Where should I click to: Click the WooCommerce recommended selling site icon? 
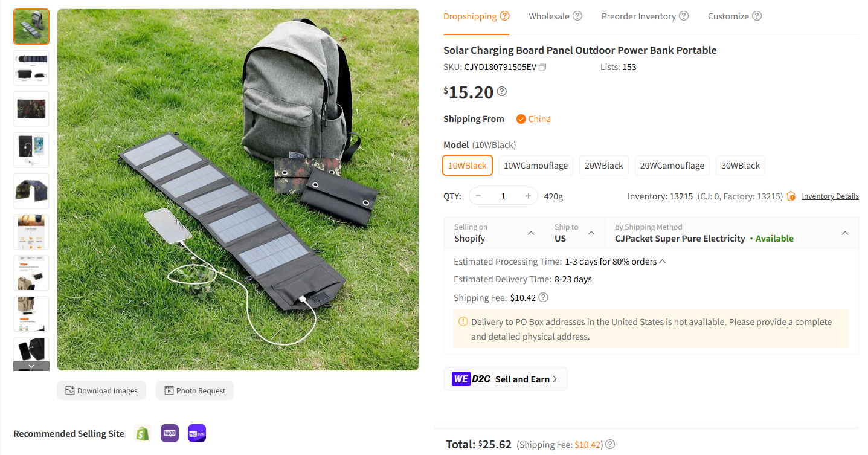[170, 433]
